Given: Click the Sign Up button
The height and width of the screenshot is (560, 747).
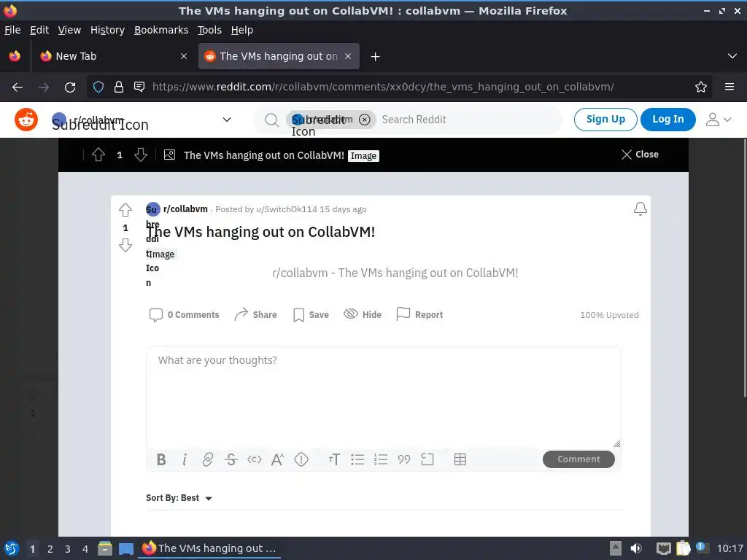Looking at the screenshot, I should click(x=605, y=119).
